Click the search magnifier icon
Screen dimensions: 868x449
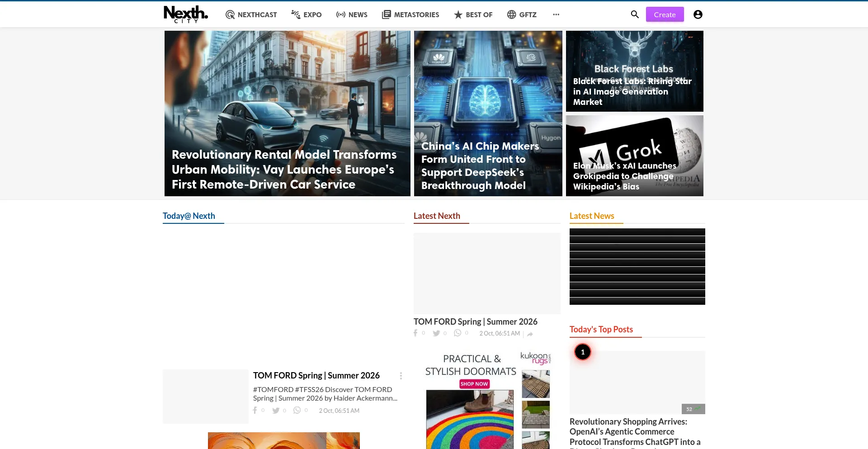pos(635,14)
